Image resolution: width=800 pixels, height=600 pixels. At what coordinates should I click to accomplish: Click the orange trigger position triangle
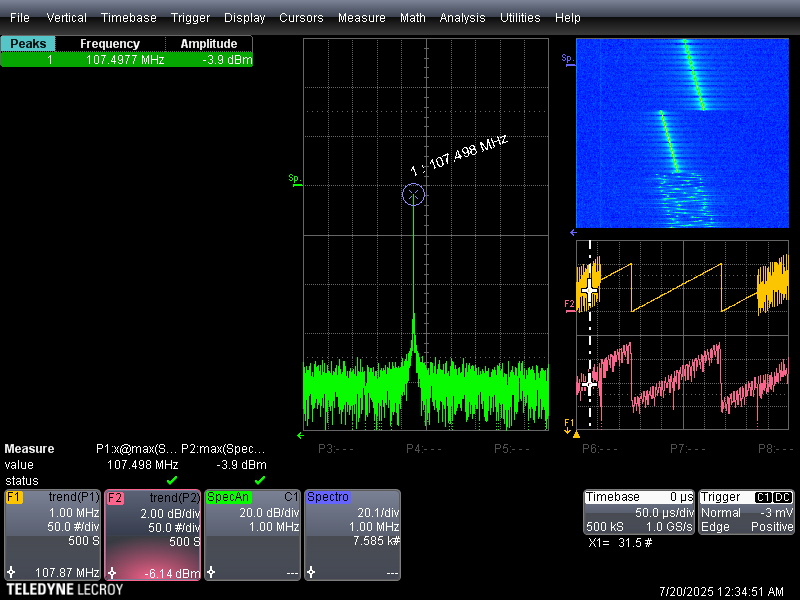pyautogui.click(x=577, y=435)
